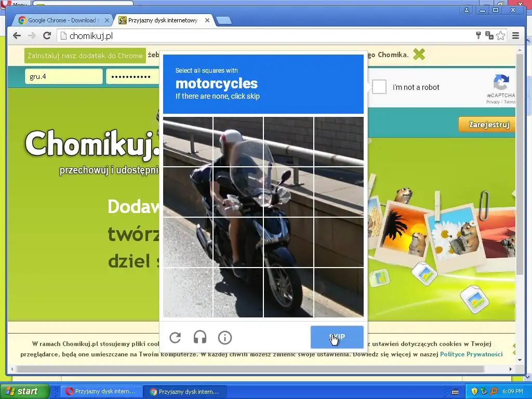
Task: Click the address bar showing chomikuj.pl
Action: coord(264,36)
